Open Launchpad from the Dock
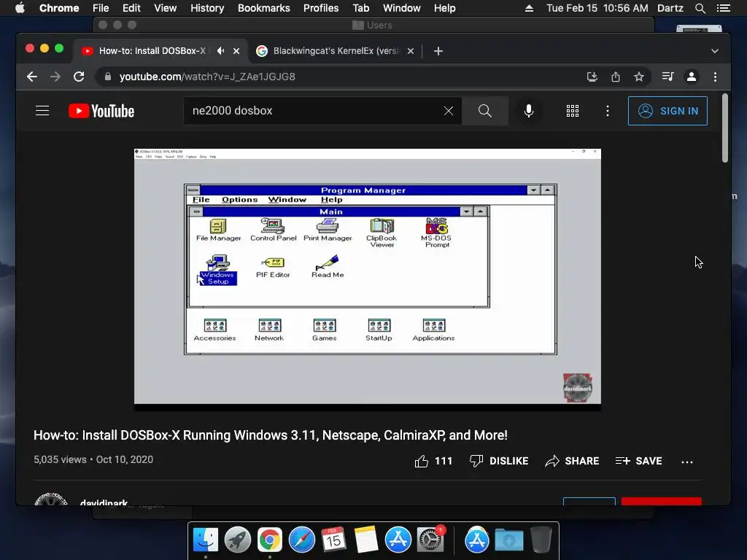The image size is (747, 560). click(238, 540)
